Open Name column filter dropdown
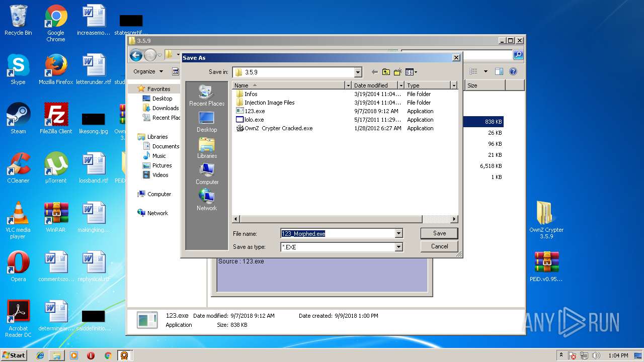The height and width of the screenshot is (362, 644). pos(348,85)
